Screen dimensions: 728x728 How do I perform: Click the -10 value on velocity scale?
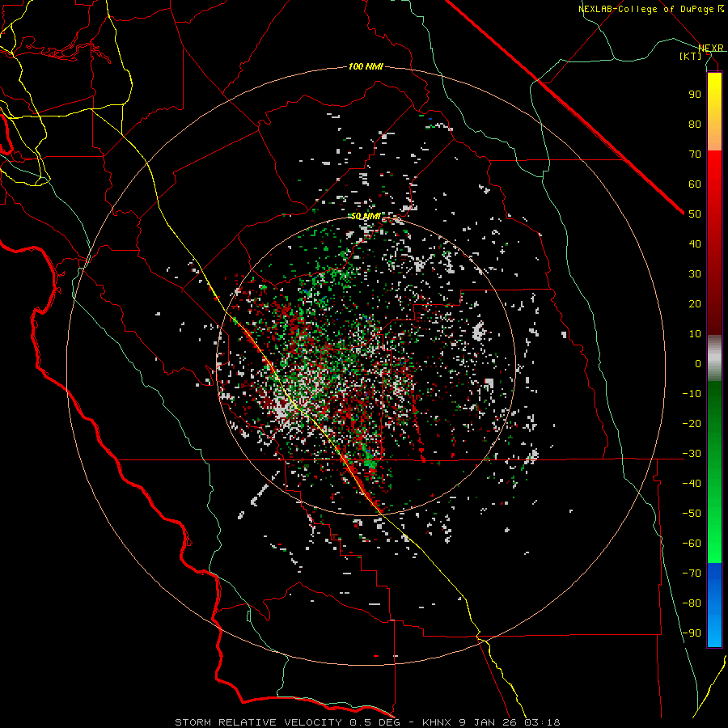click(692, 394)
